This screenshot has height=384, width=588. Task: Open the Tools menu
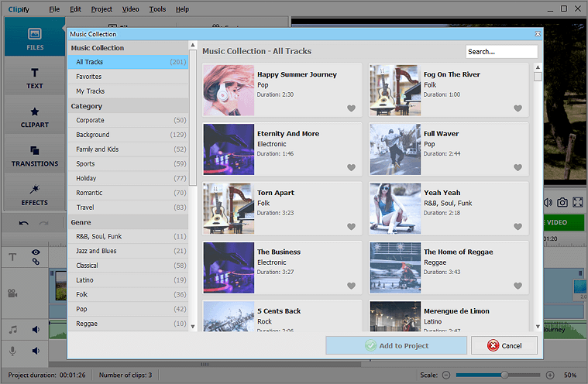(x=157, y=9)
